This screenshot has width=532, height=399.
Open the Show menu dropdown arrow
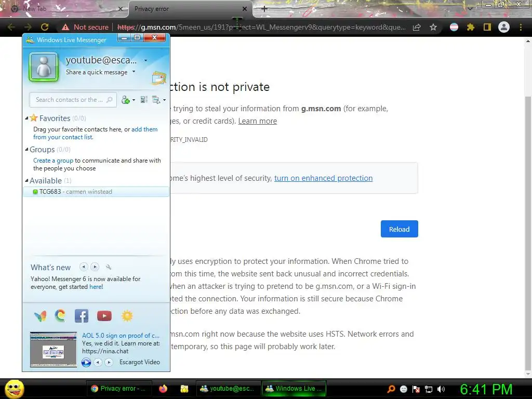point(164,100)
